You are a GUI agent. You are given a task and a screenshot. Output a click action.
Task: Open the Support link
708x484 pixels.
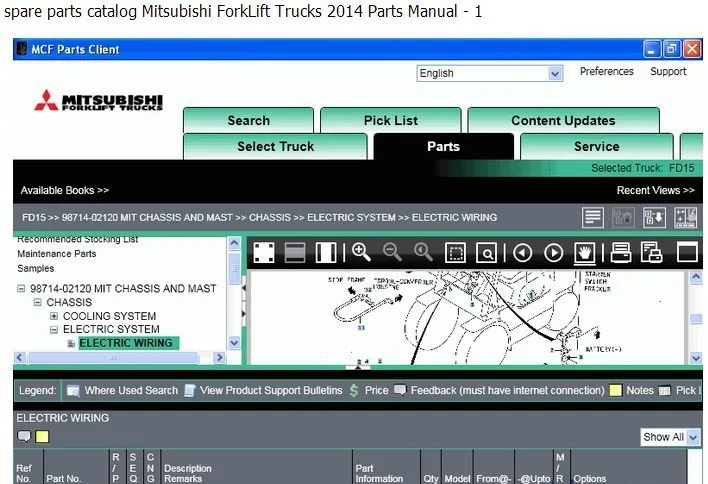click(668, 71)
